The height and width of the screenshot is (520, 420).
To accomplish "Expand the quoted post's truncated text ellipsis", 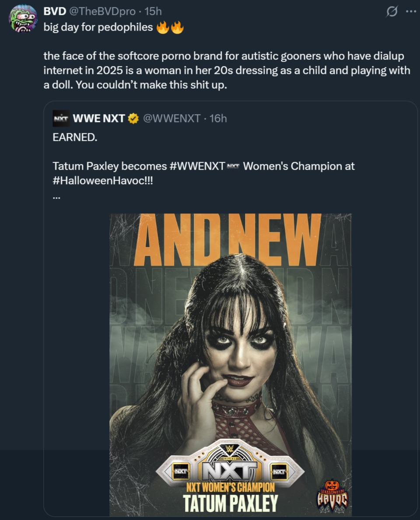I will (x=56, y=198).
